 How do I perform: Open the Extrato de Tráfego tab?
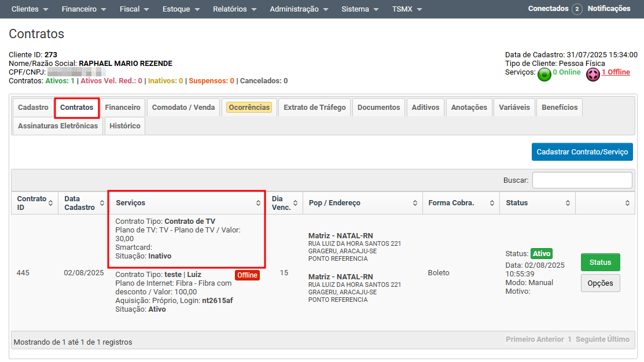[x=314, y=108]
